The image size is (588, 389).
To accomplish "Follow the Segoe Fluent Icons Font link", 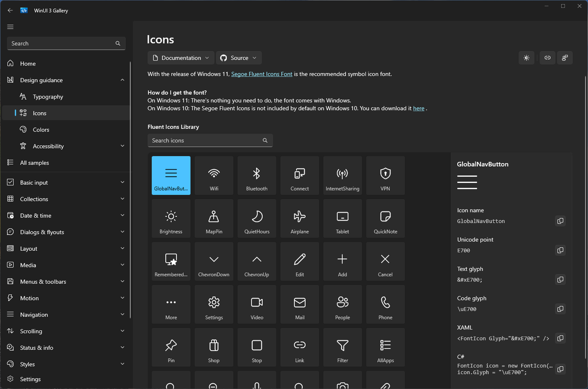I will (x=262, y=74).
